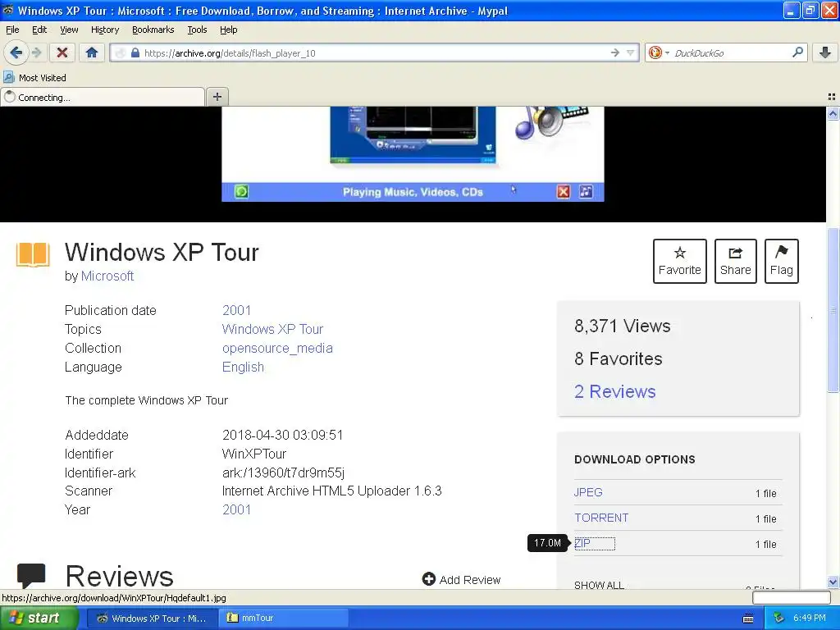The width and height of the screenshot is (840, 630).
Task: Click the URL address field
Action: point(375,53)
